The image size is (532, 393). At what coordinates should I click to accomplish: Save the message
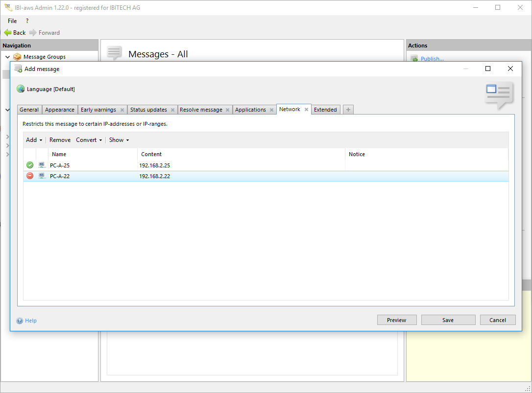(448, 320)
